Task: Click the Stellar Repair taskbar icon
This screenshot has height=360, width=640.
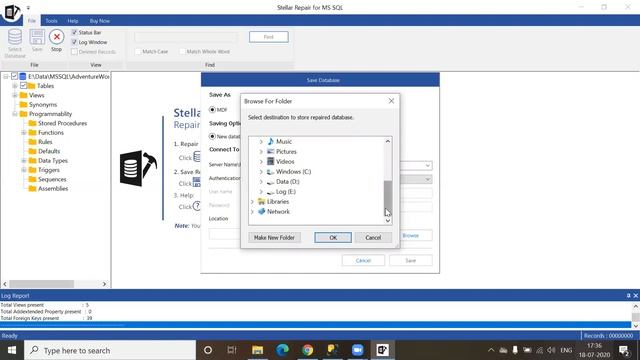Action: pos(382,350)
